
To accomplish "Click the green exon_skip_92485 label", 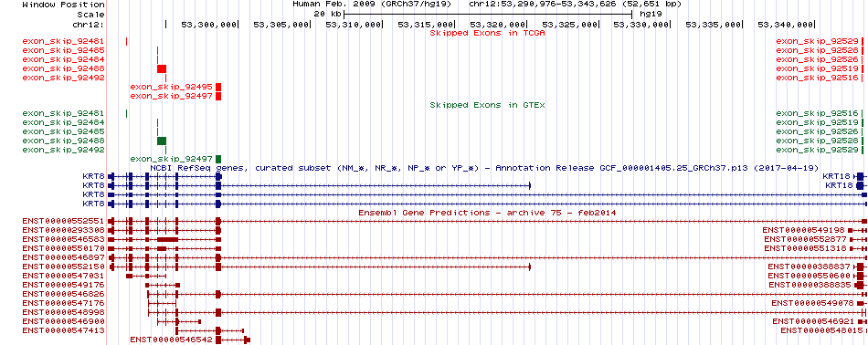I will [x=63, y=131].
